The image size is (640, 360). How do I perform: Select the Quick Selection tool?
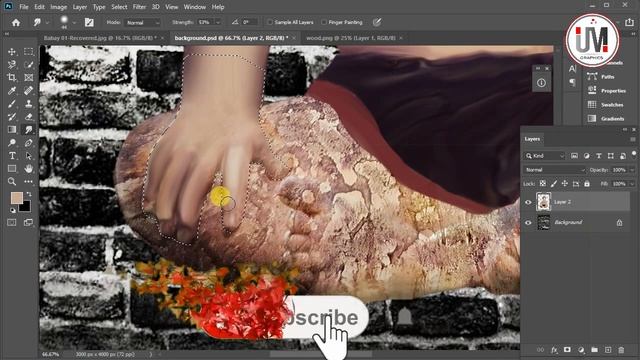(29, 64)
